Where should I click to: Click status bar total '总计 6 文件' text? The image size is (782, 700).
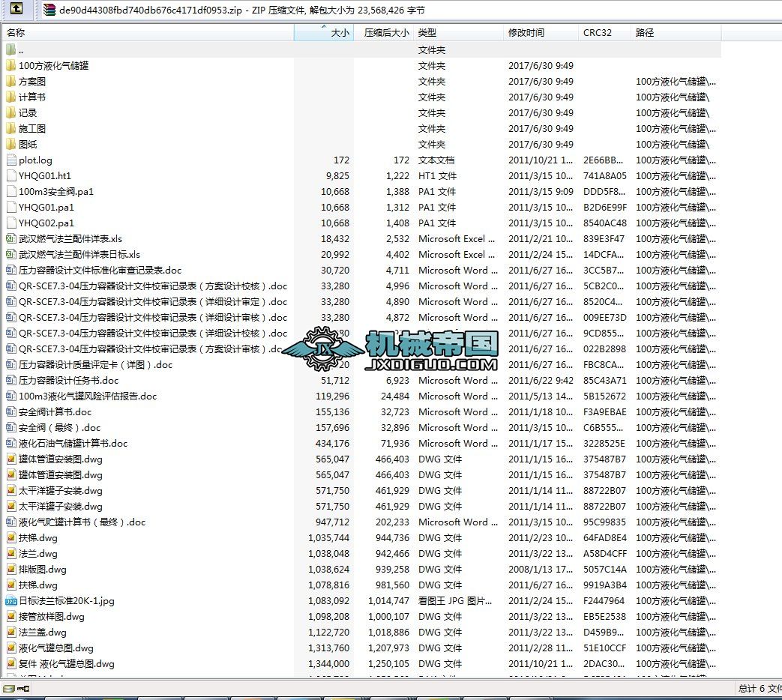[x=760, y=689]
